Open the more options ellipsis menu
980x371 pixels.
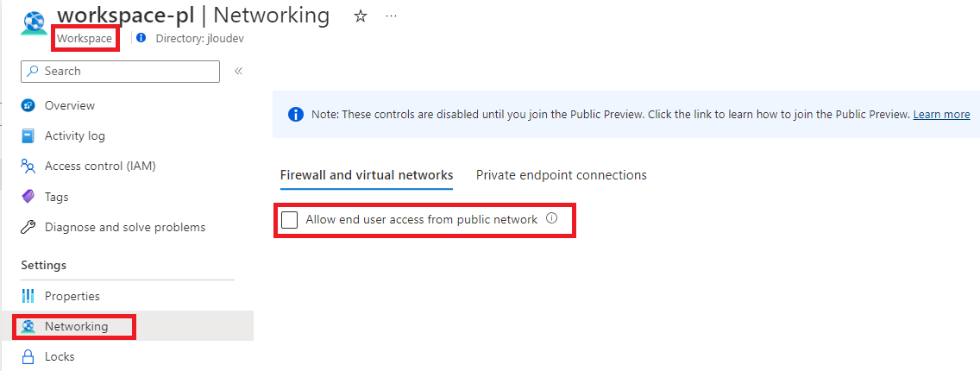pyautogui.click(x=392, y=16)
